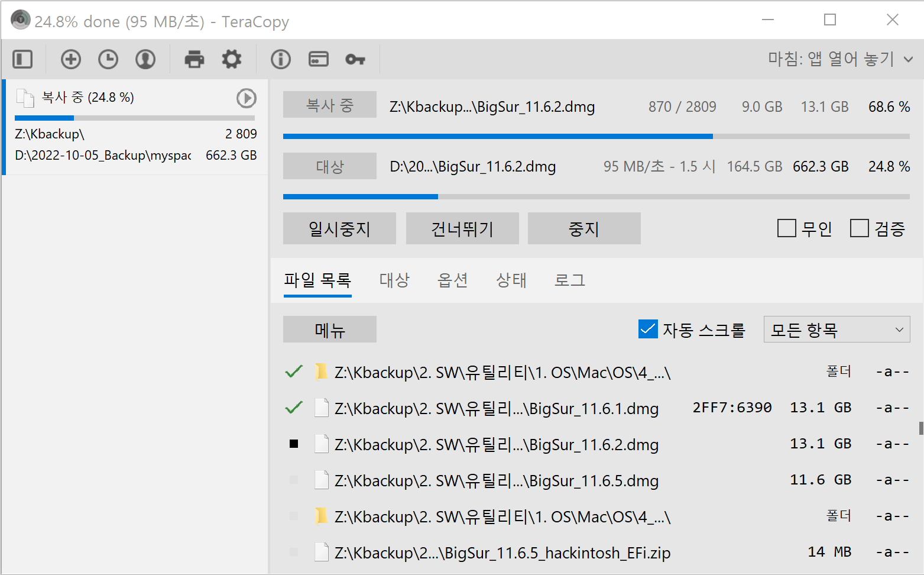
Task: Click the 870 / 2809 file count
Action: coord(682,106)
